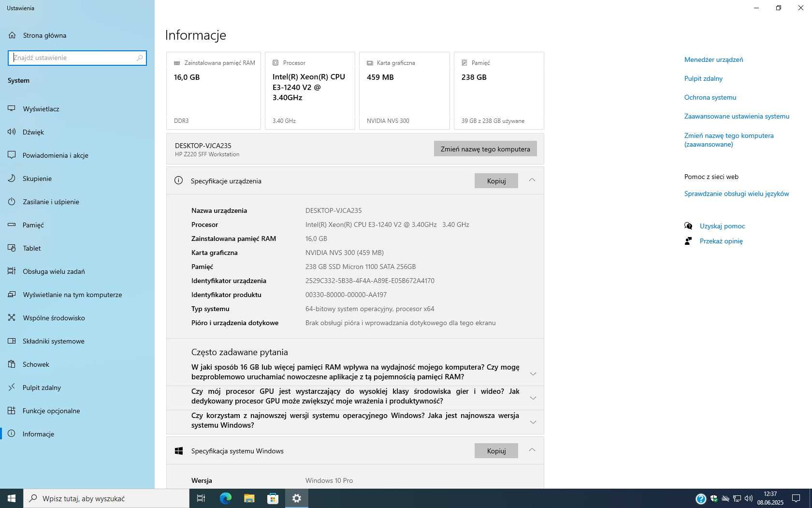
Task: Select the Zainstalowana pamięć RAM card
Action: (214, 90)
